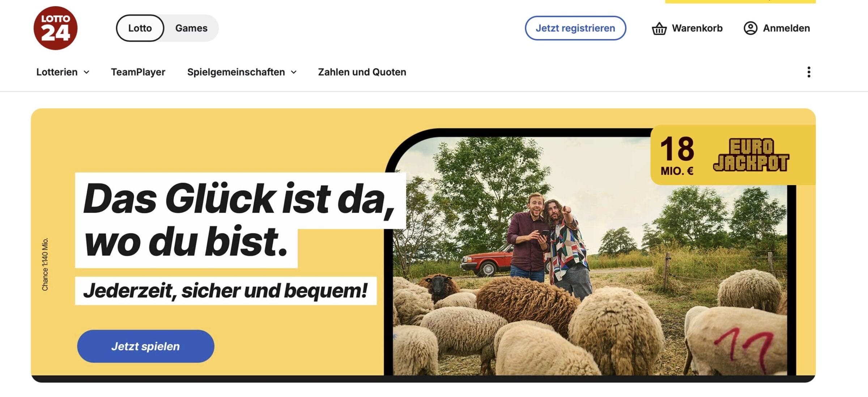868x397 pixels.
Task: Click the chevron beside Spielgemeinschaften
Action: tap(294, 72)
